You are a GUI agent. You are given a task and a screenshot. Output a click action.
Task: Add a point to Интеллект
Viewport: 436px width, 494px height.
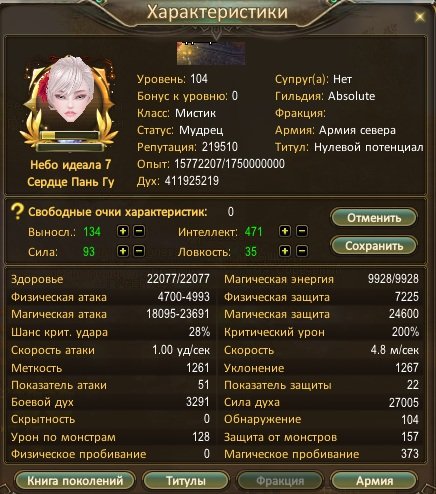(x=285, y=231)
